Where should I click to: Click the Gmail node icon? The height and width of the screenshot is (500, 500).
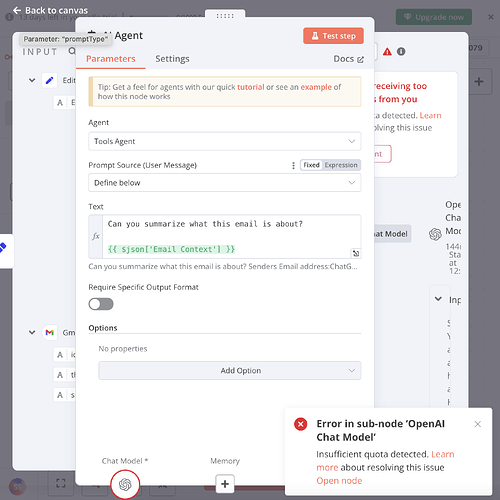point(49,332)
